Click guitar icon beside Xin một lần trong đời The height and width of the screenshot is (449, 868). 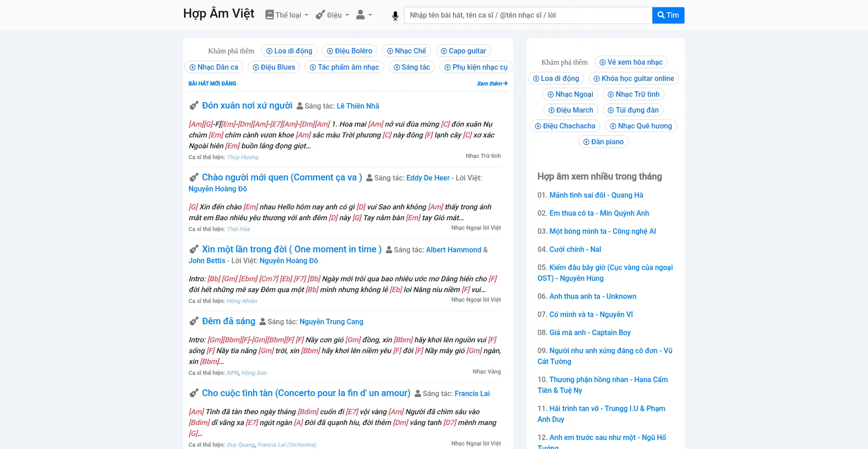[x=194, y=250]
